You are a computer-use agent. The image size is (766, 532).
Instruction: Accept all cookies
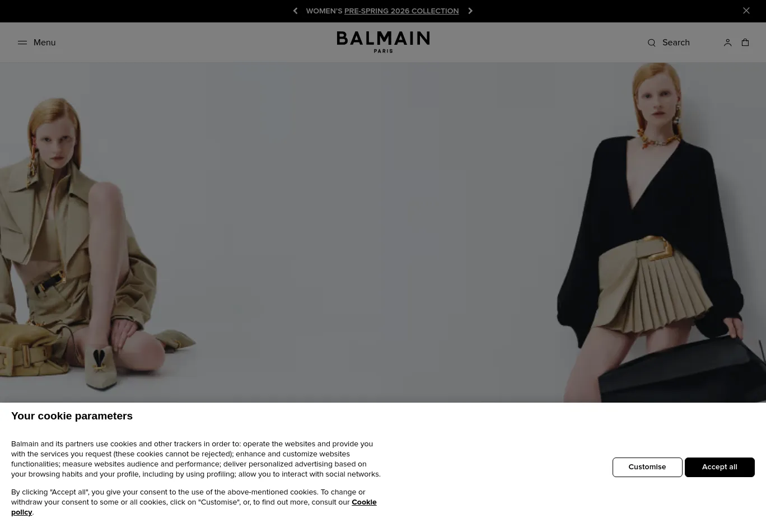tap(720, 467)
